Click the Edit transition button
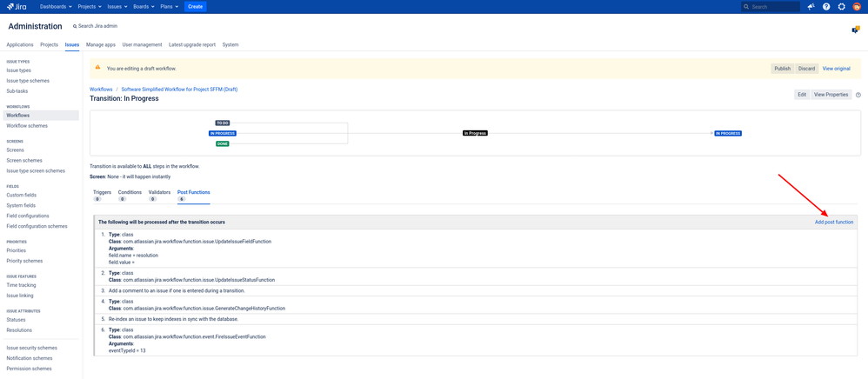This screenshot has height=379, width=868. [802, 95]
